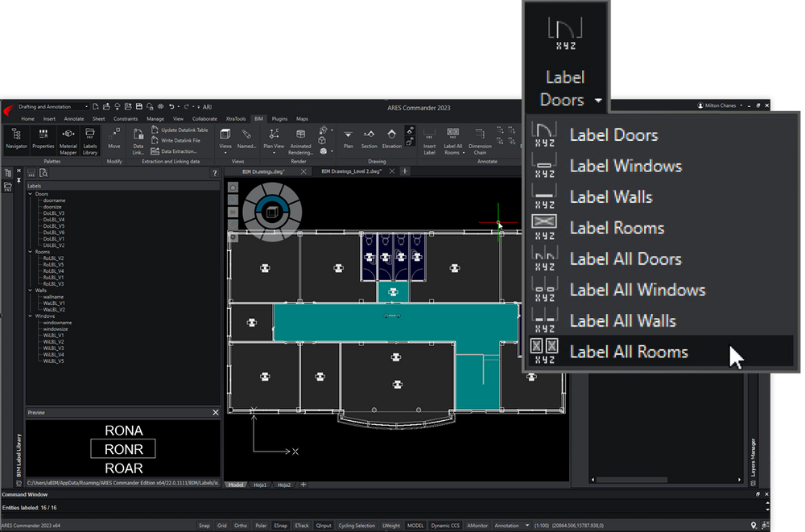The image size is (805, 532).
Task: Toggle Ortho mode
Action: pos(240,526)
